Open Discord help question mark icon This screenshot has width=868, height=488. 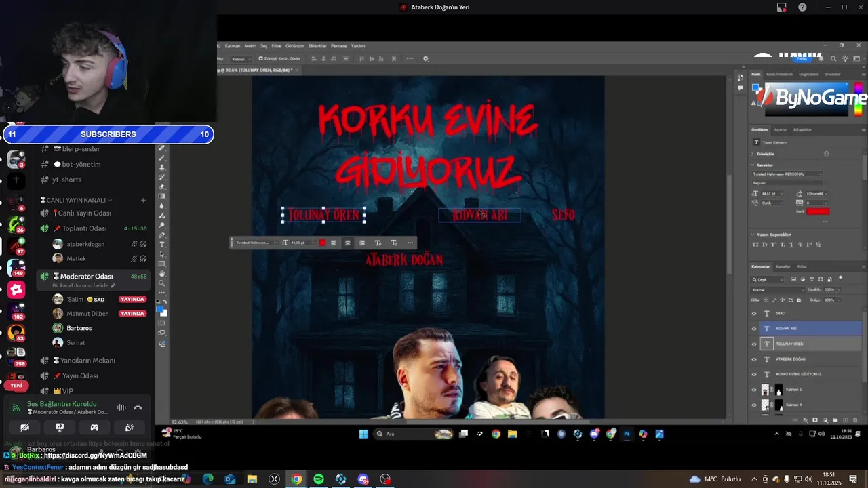click(802, 7)
